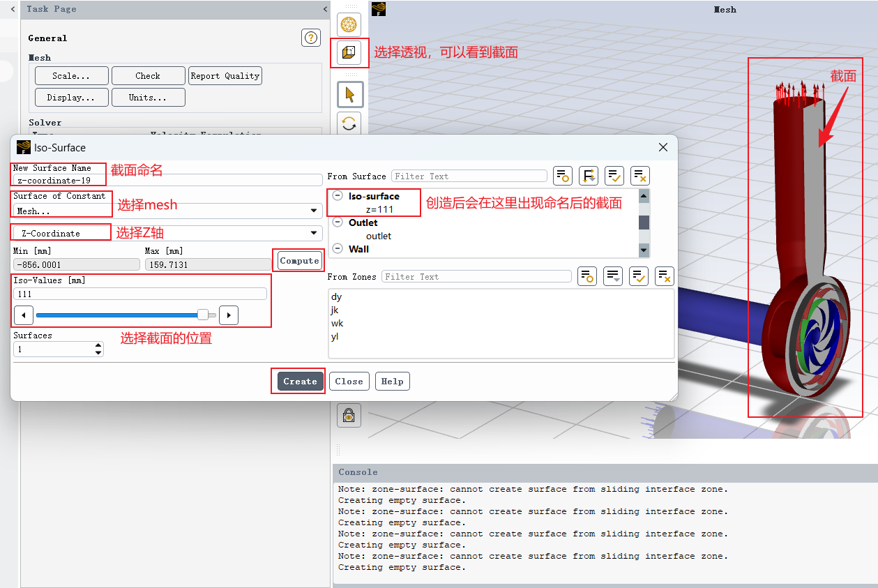This screenshot has height=588, width=878.
Task: Open the General help question mark icon
Action: (x=311, y=38)
